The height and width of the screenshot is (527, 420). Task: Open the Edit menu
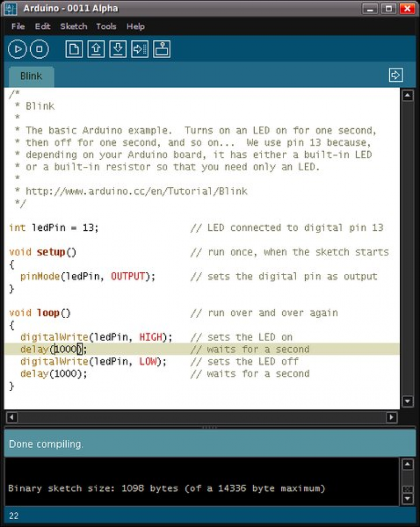pyautogui.click(x=43, y=26)
